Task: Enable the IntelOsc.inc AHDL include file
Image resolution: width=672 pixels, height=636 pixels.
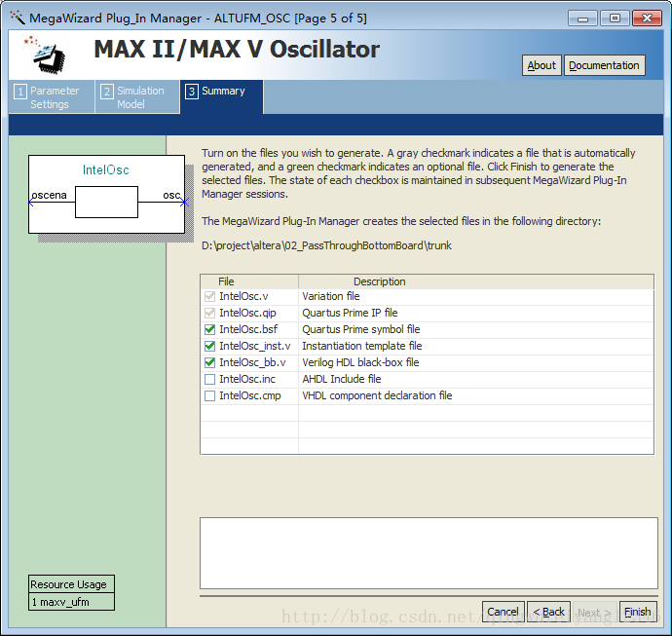Action: pyautogui.click(x=209, y=379)
